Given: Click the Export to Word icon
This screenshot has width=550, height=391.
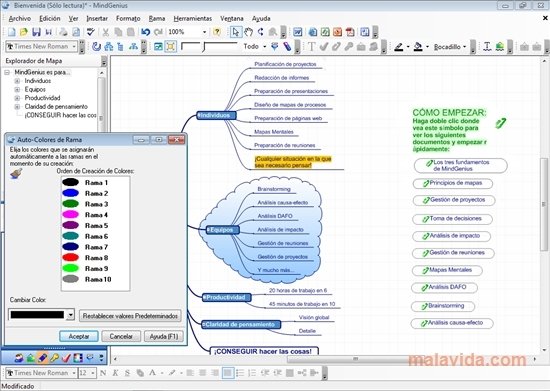Looking at the screenshot, I should (x=297, y=32).
